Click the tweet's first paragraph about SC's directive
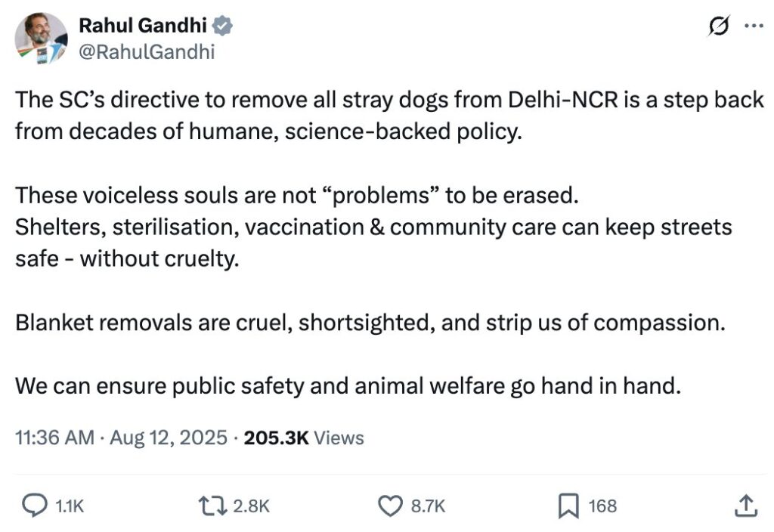Image resolution: width=774 pixels, height=532 pixels. [x=389, y=116]
